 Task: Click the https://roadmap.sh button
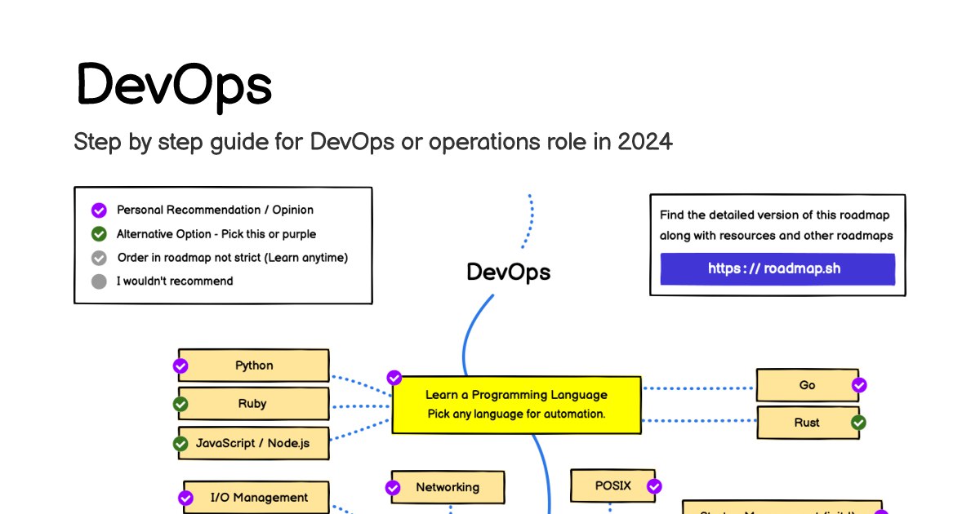tap(777, 269)
